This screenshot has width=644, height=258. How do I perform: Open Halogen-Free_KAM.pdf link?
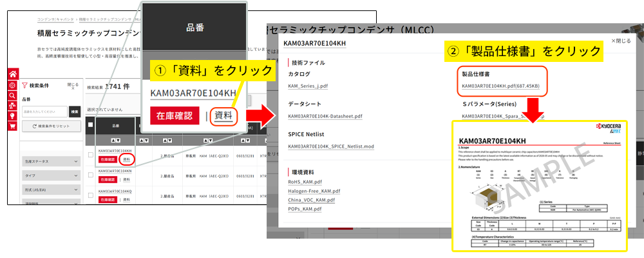point(314,191)
